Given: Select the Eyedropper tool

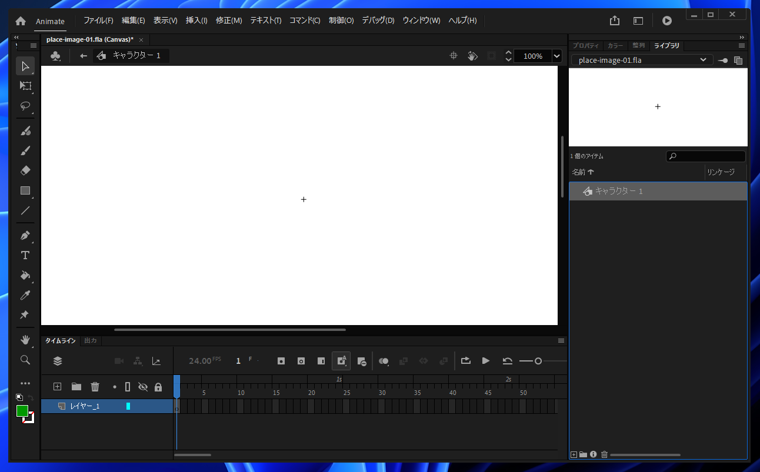Looking at the screenshot, I should (25, 295).
